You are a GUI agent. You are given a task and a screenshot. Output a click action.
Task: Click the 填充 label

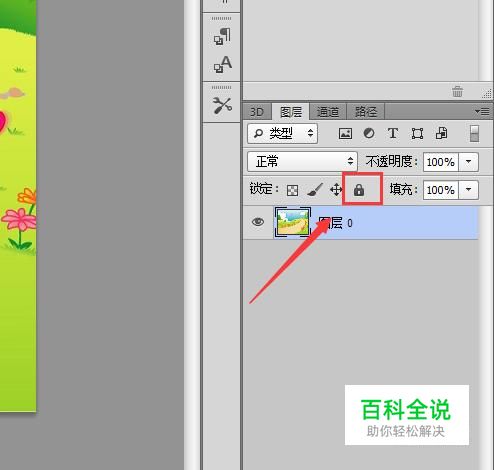[x=404, y=189]
